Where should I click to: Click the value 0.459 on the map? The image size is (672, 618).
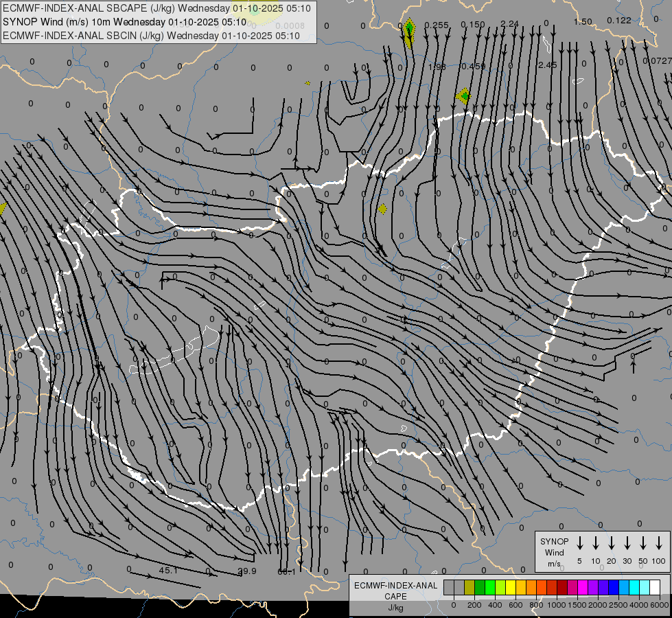tap(474, 67)
